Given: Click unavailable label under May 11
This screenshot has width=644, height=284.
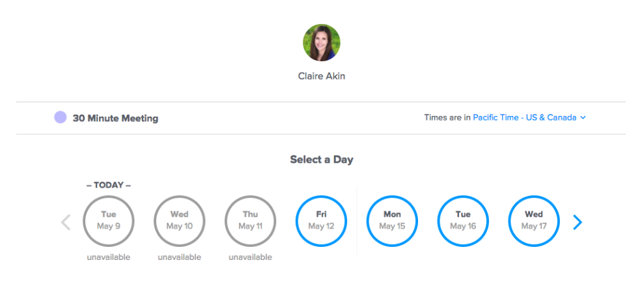Looking at the screenshot, I should [251, 257].
